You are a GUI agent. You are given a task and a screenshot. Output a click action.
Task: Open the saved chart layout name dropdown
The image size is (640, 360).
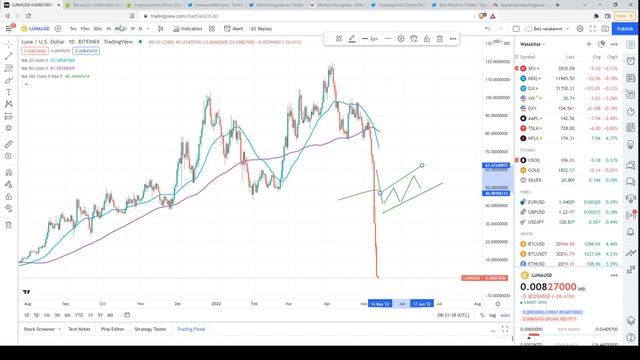pos(547,29)
